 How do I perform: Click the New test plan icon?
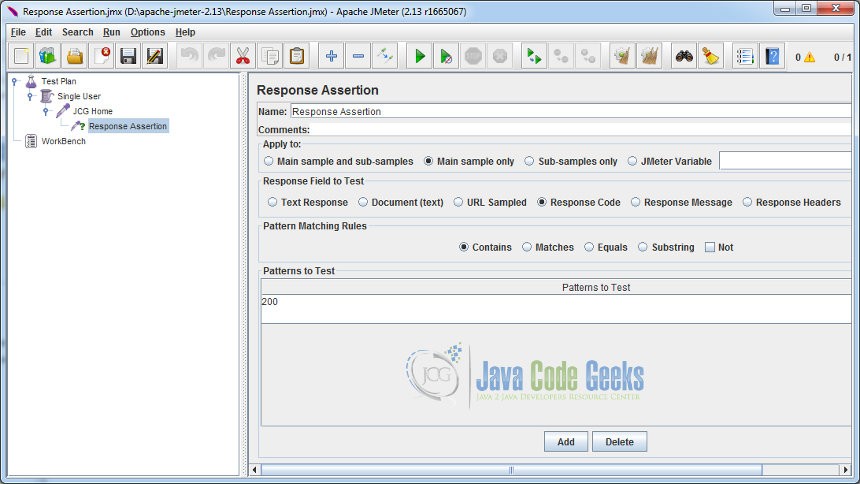21,56
